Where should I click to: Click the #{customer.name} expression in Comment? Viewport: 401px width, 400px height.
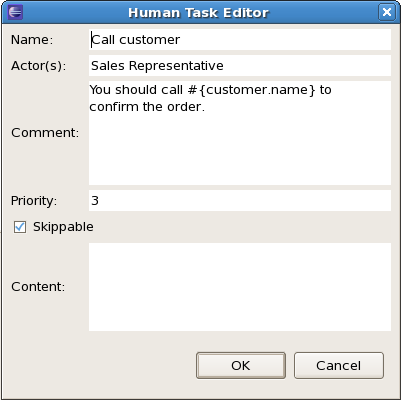coord(251,90)
